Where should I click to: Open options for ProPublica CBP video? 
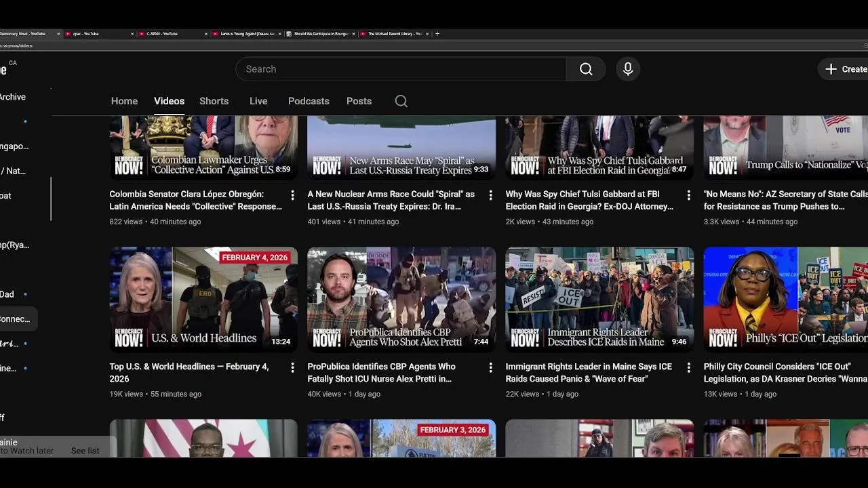490,367
